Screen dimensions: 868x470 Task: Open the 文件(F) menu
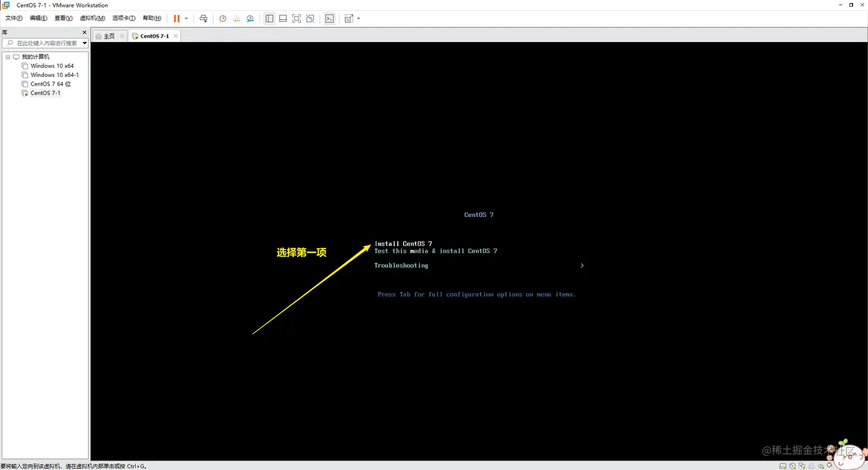pos(14,18)
